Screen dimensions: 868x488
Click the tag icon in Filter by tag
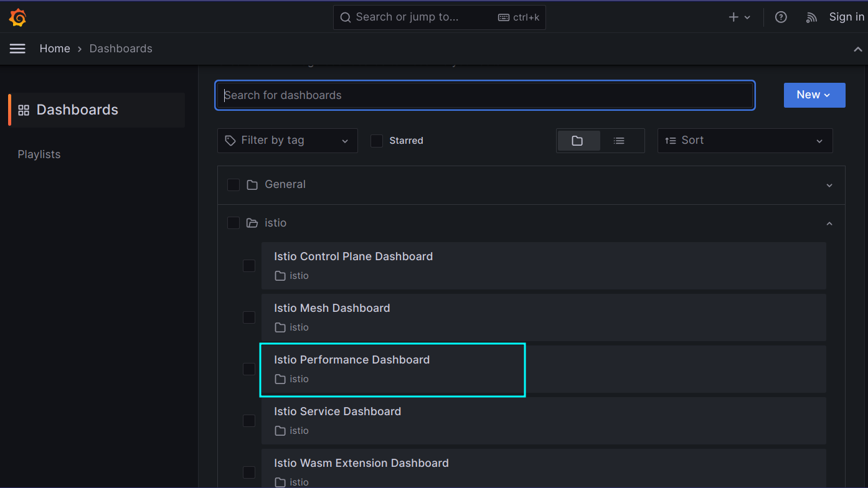coord(230,141)
